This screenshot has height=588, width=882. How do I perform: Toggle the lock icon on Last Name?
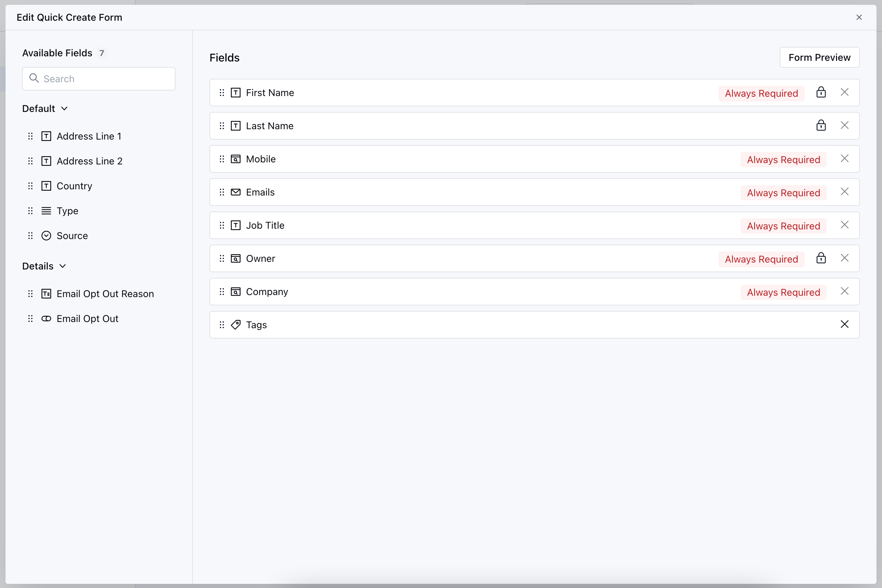[821, 125]
